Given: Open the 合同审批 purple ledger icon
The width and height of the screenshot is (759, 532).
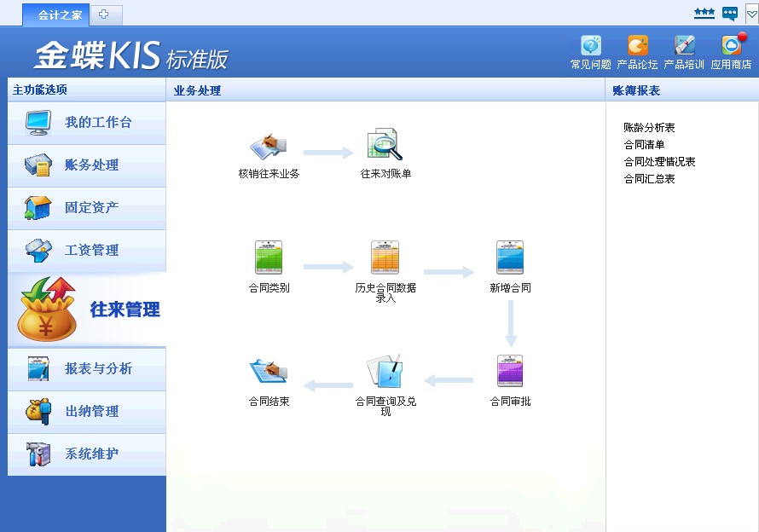Looking at the screenshot, I should 510,372.
